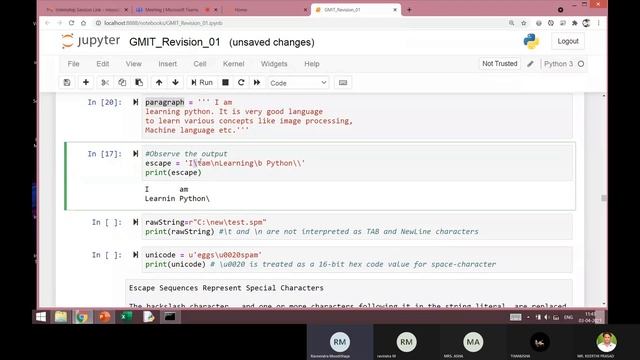Move selected cell down arrow
The width and height of the screenshot is (640, 360).
[x=176, y=82]
